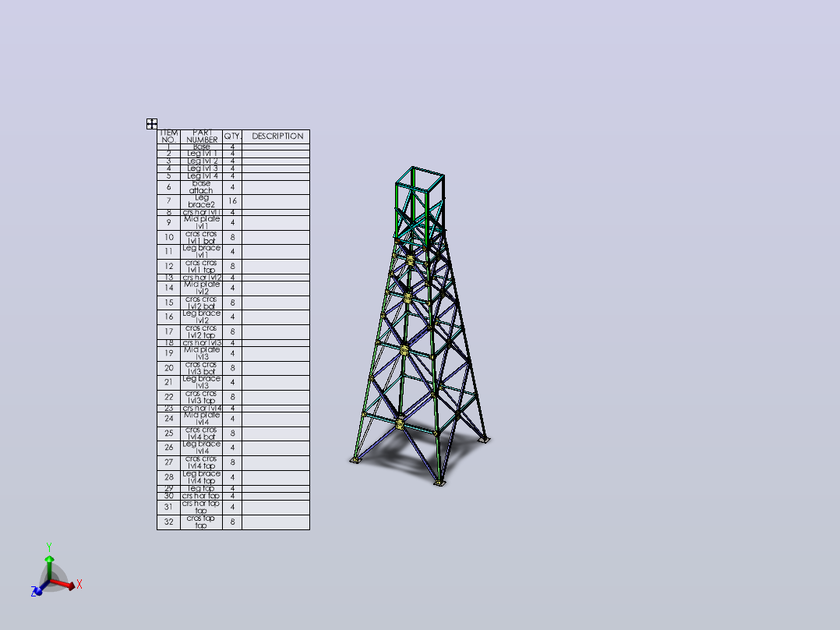
Task: Select empty description cell for item 7
Action: pos(276,202)
